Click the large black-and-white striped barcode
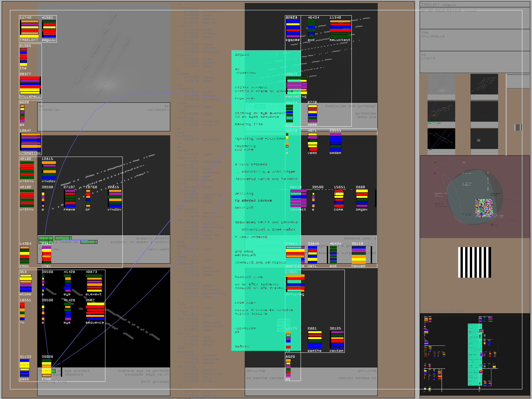 474,262
